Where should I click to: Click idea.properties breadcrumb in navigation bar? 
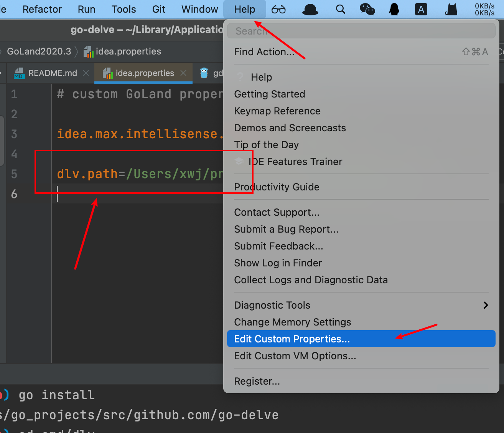[x=128, y=51]
